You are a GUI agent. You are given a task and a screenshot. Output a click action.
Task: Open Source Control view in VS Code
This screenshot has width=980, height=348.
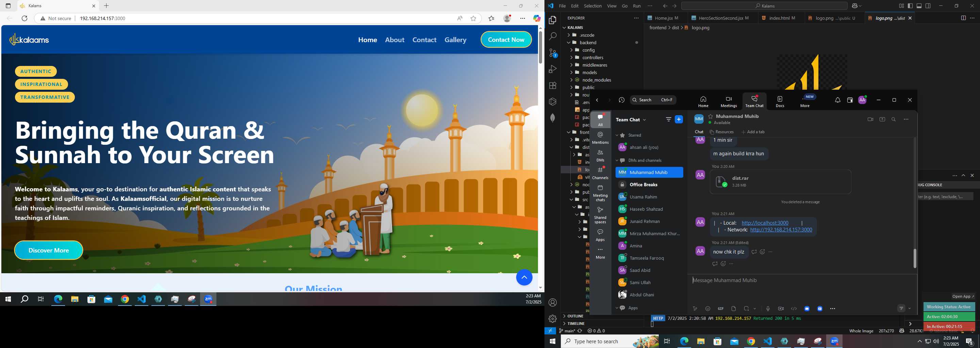(x=553, y=53)
